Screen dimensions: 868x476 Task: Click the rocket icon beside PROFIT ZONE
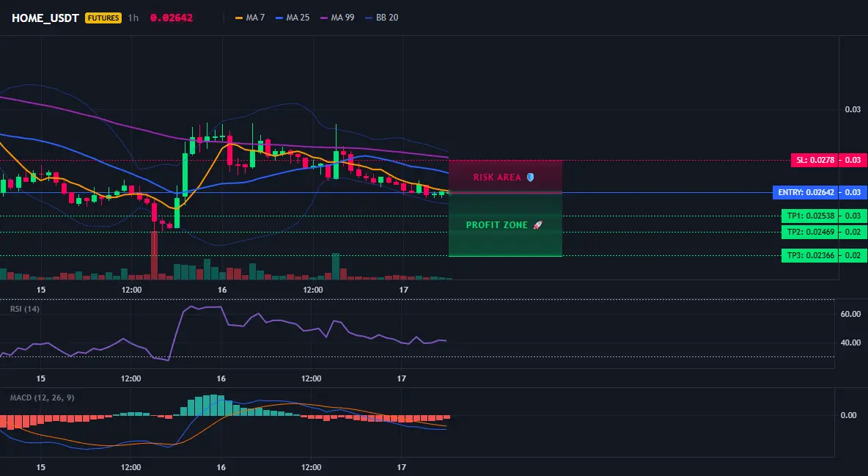(537, 225)
